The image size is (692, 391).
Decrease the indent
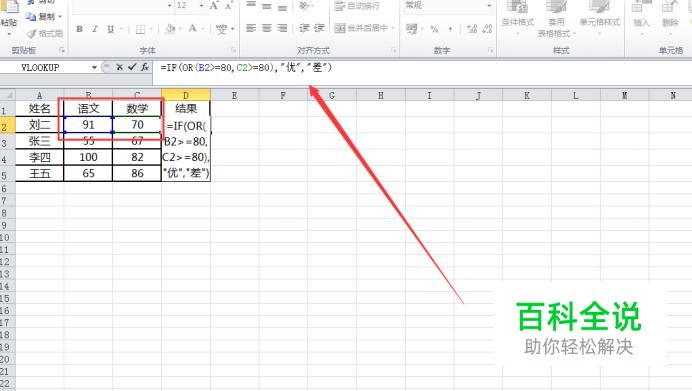pyautogui.click(x=304, y=28)
